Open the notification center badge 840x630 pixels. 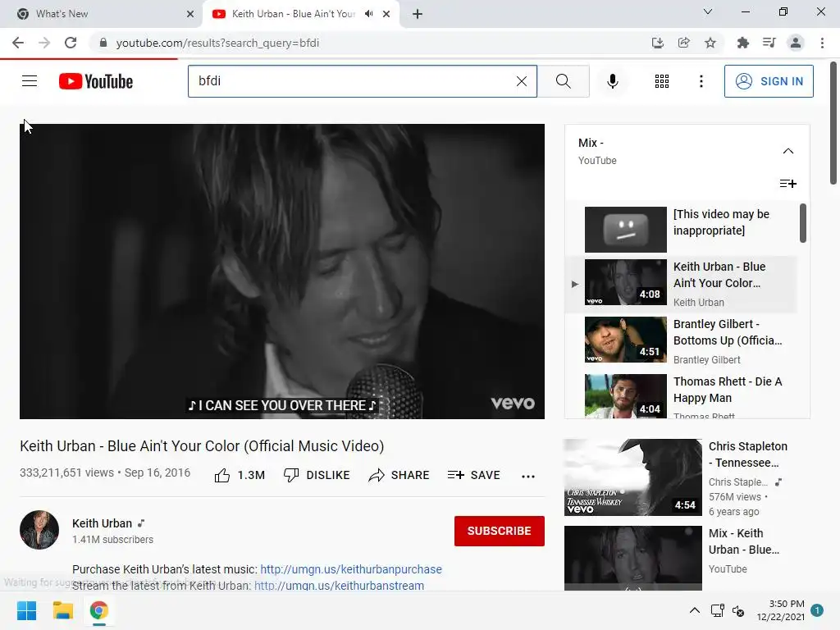click(x=817, y=610)
